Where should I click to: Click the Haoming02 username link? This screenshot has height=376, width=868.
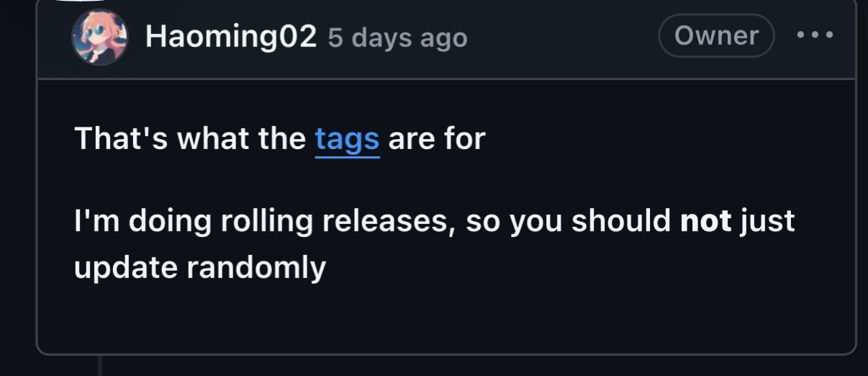pyautogui.click(x=230, y=36)
